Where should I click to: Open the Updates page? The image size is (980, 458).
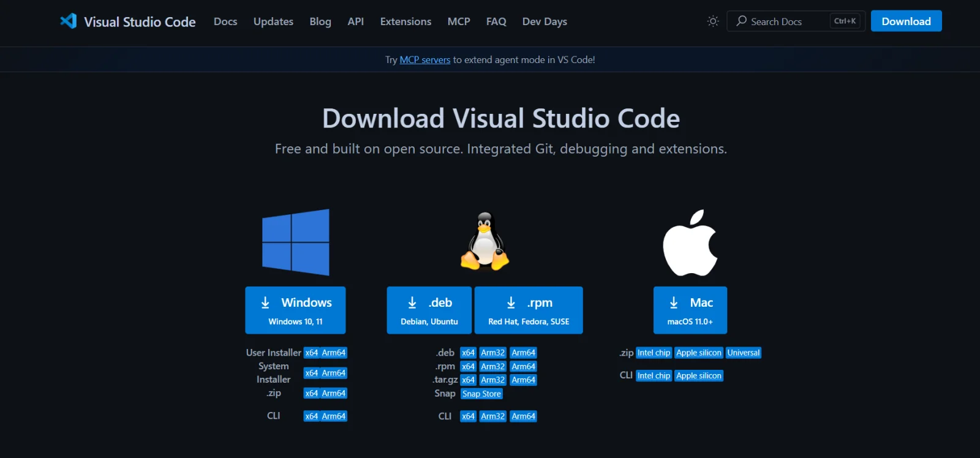273,21
